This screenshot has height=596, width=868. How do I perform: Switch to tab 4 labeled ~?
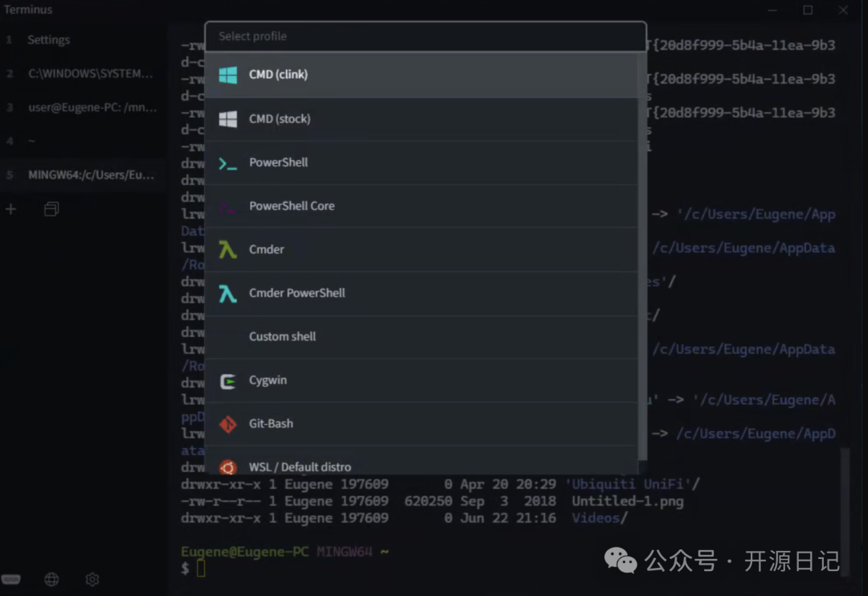[x=83, y=142]
